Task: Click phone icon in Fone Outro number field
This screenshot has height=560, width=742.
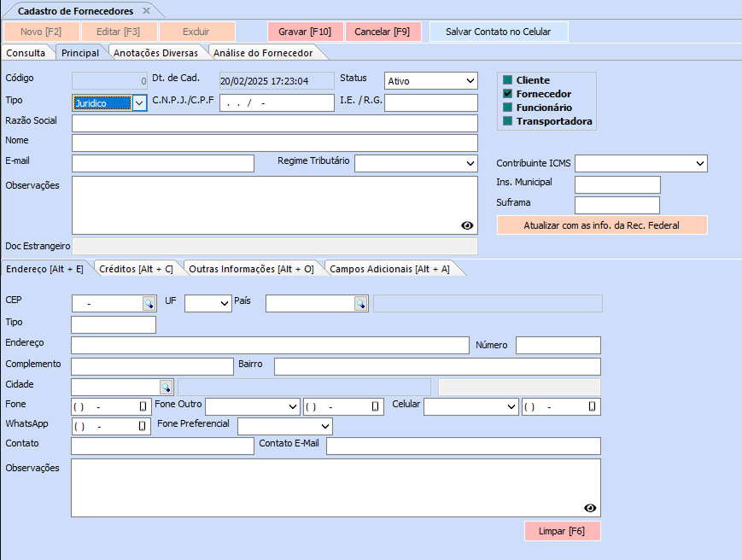Action: (375, 406)
